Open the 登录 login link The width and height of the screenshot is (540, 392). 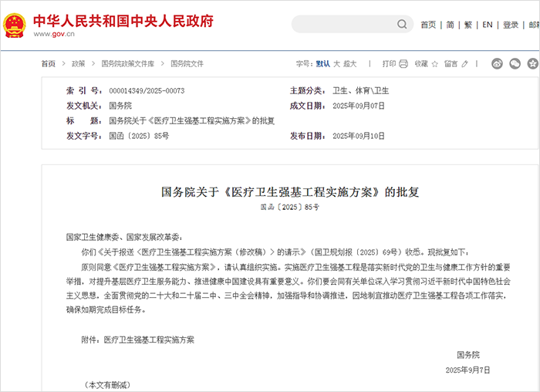[511, 25]
